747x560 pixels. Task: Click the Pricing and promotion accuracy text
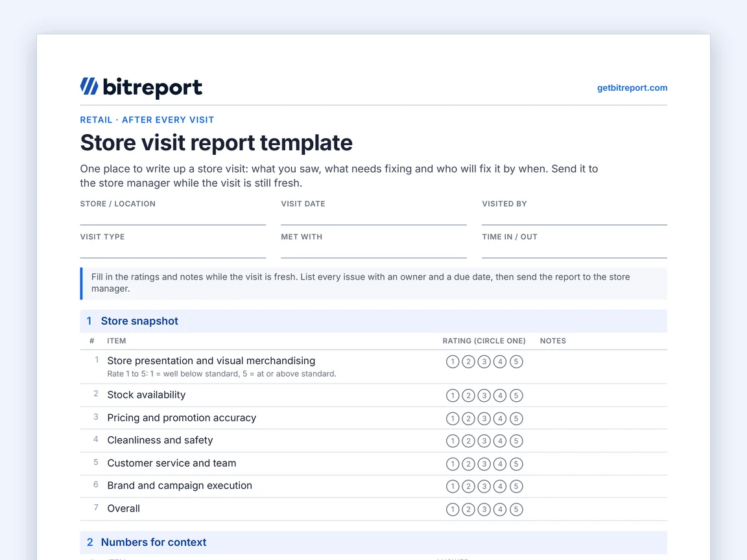point(182,417)
